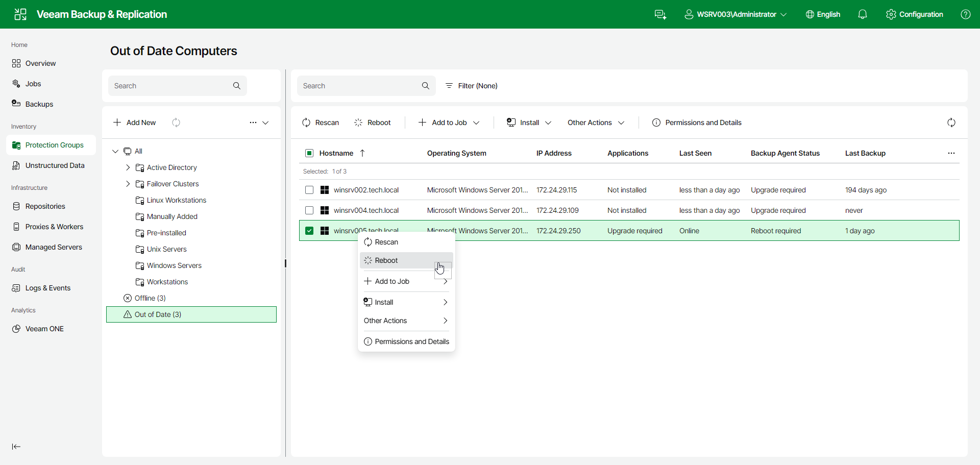
Task: Open the notifications bell
Action: 863,14
